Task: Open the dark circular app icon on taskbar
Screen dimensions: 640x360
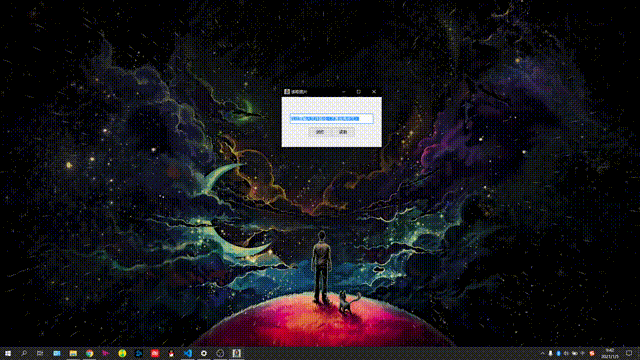Action: [x=220, y=353]
